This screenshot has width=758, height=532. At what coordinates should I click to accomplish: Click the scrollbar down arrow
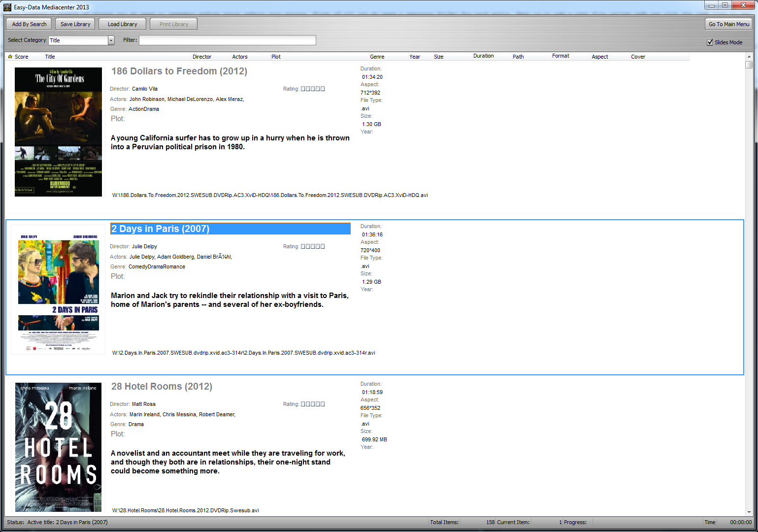point(749,512)
